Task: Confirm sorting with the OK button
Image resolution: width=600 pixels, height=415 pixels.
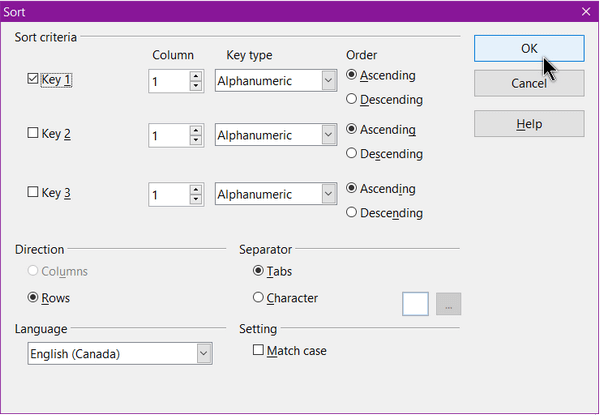Action: click(529, 49)
